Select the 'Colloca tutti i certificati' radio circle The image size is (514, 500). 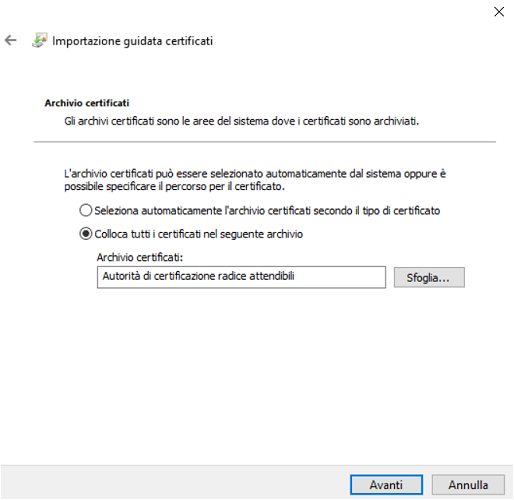86,234
